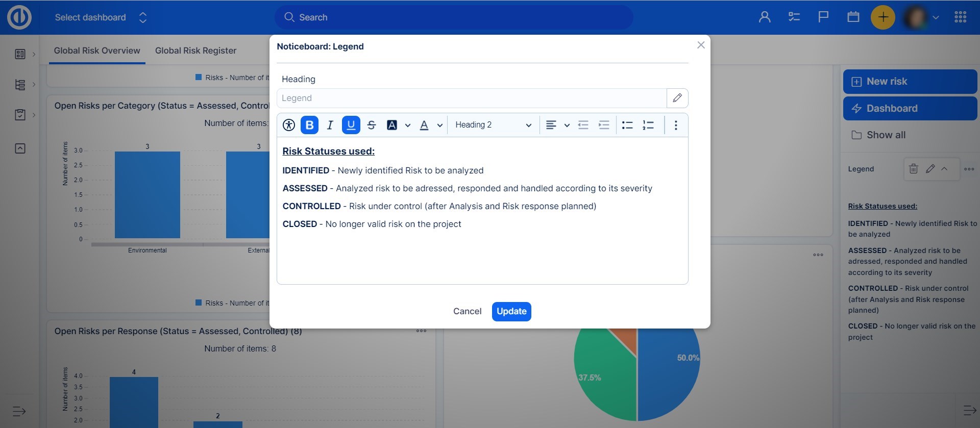This screenshot has height=428, width=980.
Task: Increase indent of the paragraph
Action: (x=604, y=125)
